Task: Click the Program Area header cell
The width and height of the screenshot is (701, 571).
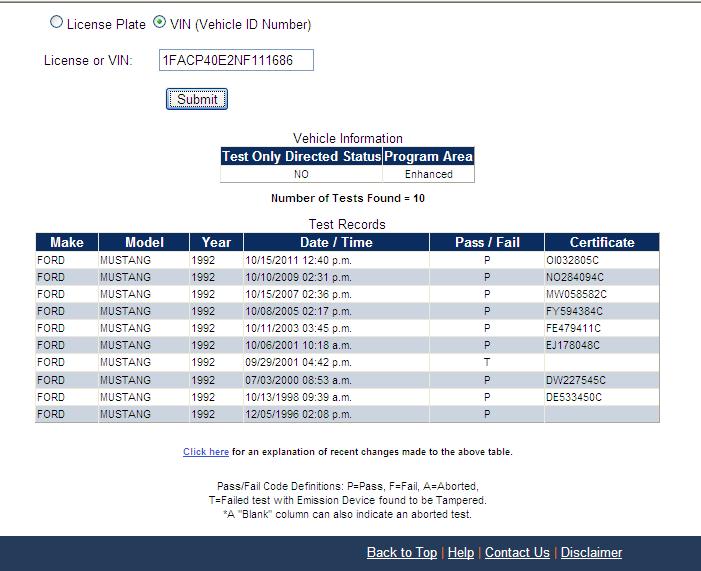Action: coord(428,157)
